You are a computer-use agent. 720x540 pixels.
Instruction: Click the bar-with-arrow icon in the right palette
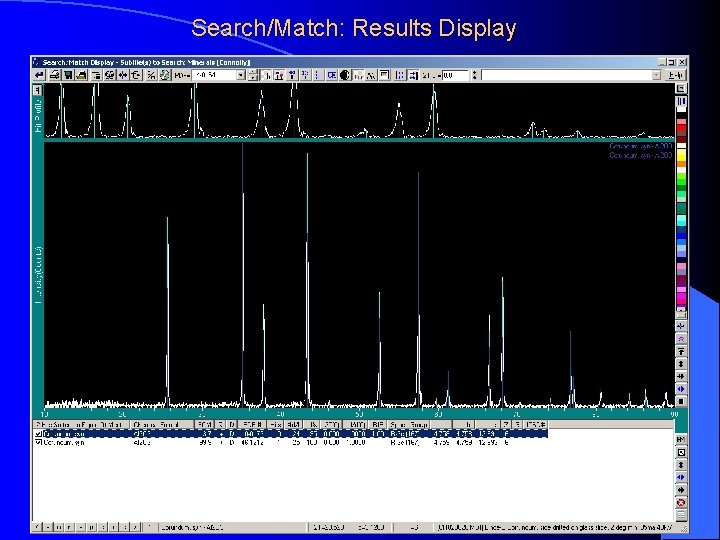681,351
